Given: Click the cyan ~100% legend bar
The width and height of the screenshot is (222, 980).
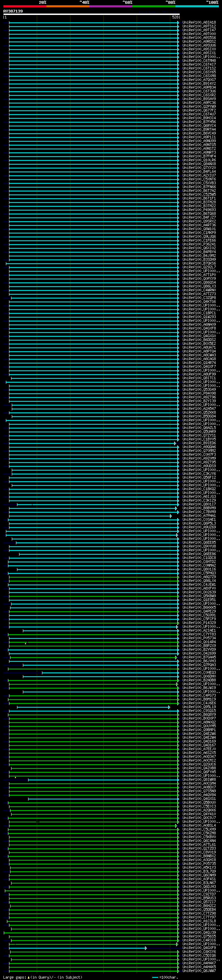Looking at the screenshot, I should pyautogui.click(x=197, y=6).
